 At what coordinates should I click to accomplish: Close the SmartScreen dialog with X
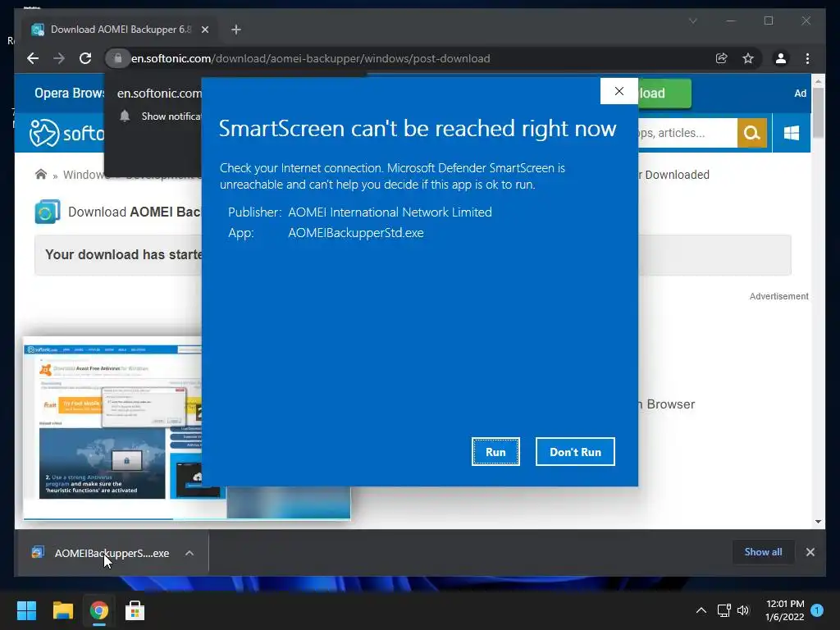(x=619, y=91)
